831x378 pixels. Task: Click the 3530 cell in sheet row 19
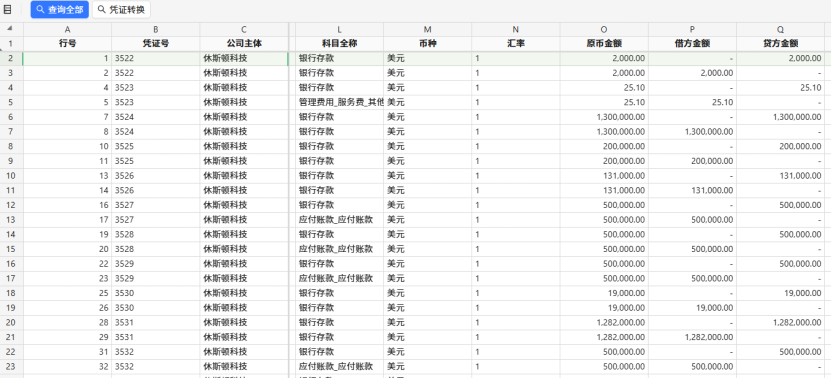point(156,307)
